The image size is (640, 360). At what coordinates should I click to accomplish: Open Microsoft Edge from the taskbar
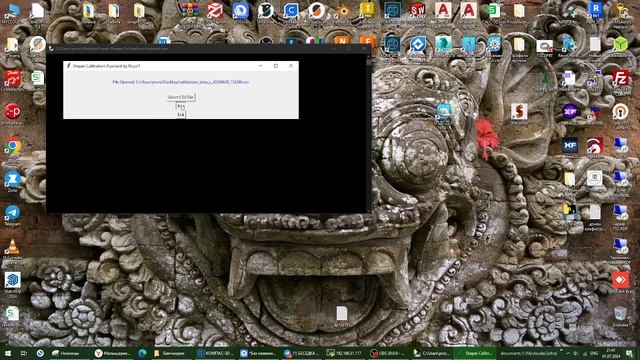click(142, 353)
